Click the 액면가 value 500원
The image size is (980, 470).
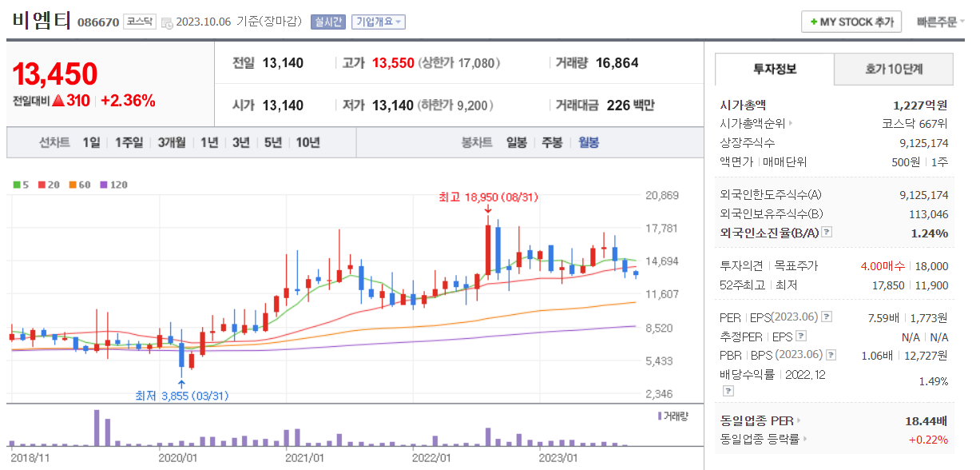pyautogui.click(x=905, y=161)
